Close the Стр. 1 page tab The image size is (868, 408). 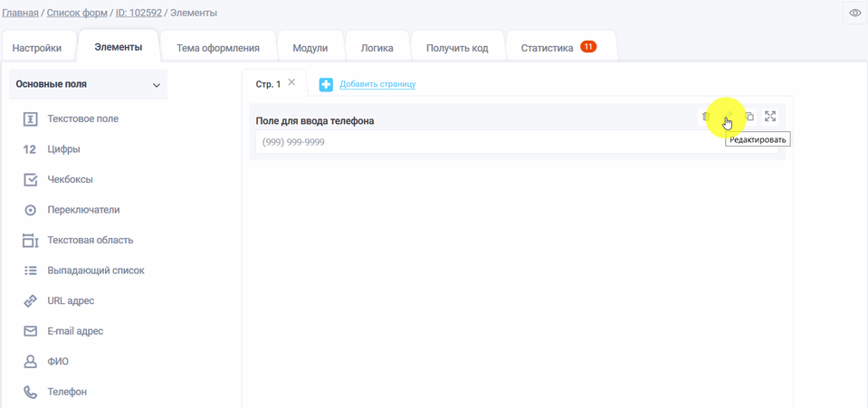pyautogui.click(x=291, y=82)
